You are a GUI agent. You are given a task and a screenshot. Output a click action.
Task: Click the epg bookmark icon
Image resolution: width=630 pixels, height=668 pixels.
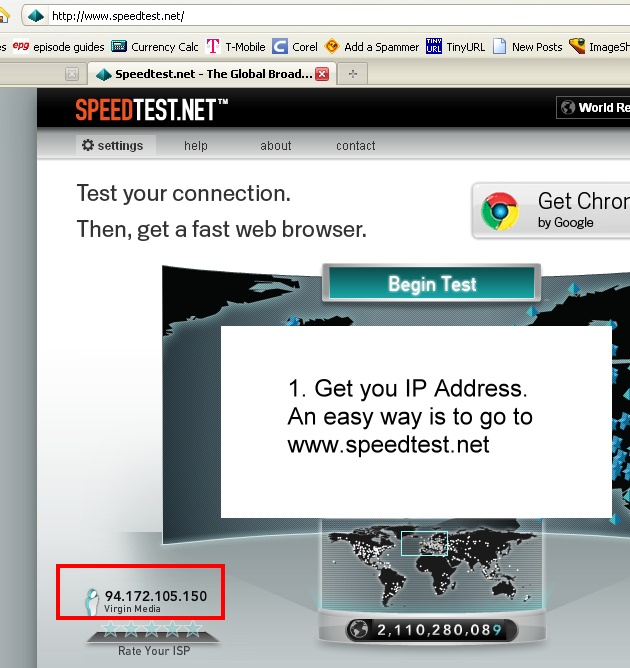(x=20, y=46)
